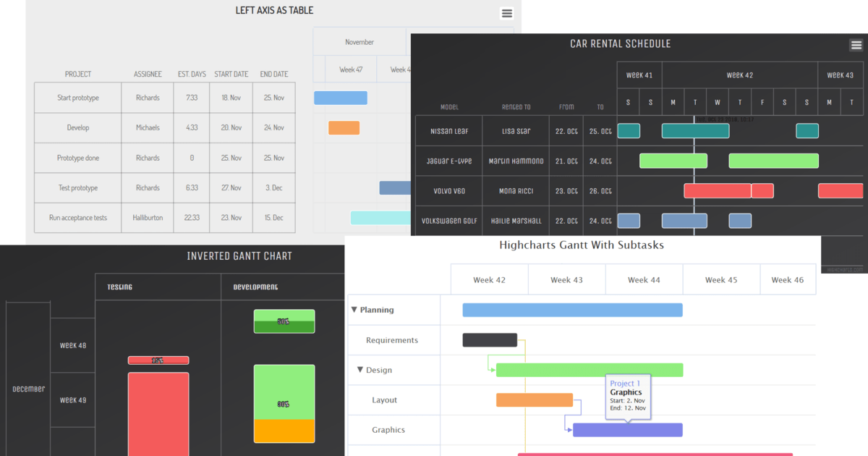Viewport: 868px width, 456px height.
Task: Click the December label in Inverted chart
Action: pos(28,389)
